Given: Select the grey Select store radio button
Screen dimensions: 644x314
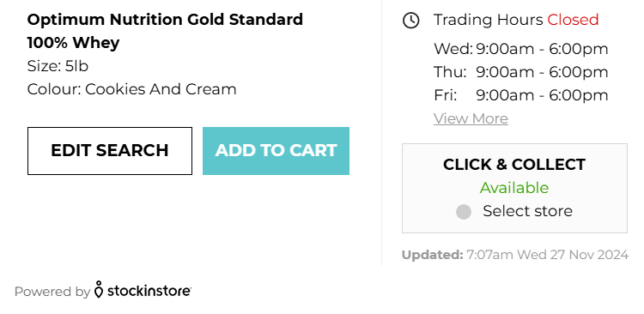Looking at the screenshot, I should click(x=464, y=212).
